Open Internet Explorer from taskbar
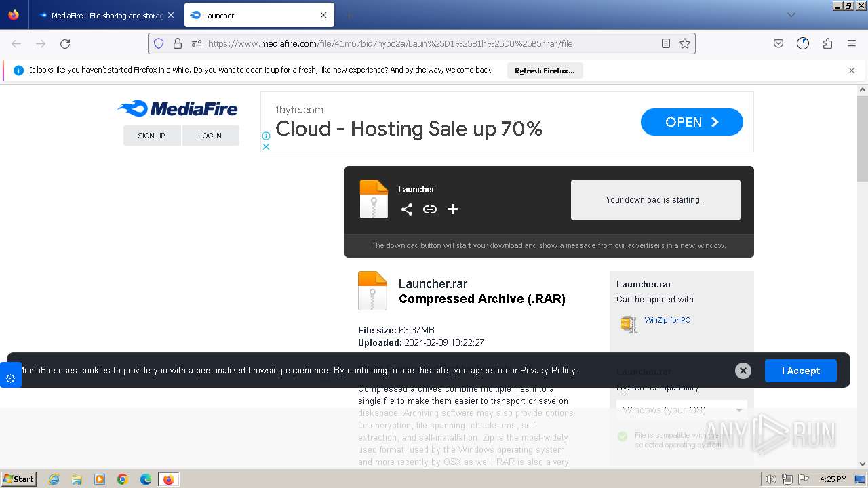The height and width of the screenshot is (488, 868). 54,479
